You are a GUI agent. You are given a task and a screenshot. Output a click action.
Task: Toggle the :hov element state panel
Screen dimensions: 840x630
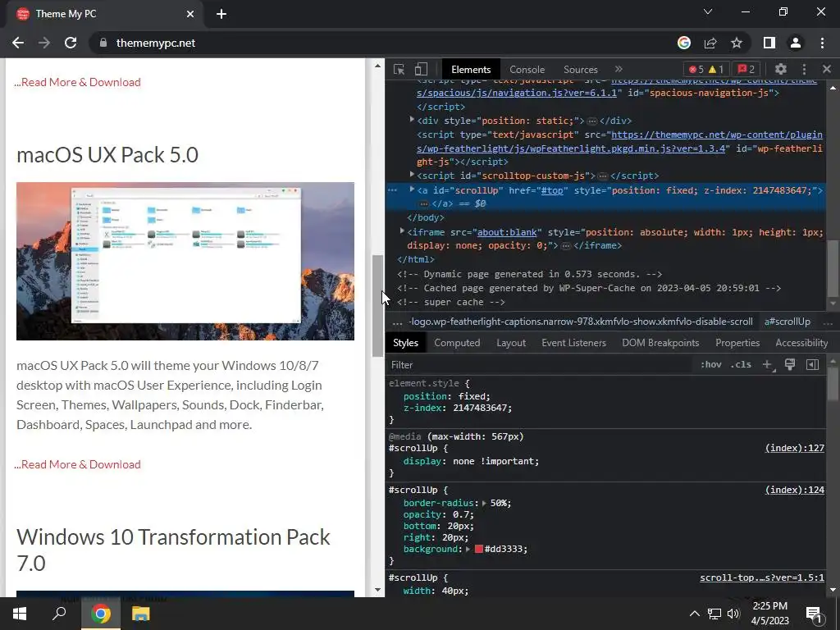(x=710, y=365)
